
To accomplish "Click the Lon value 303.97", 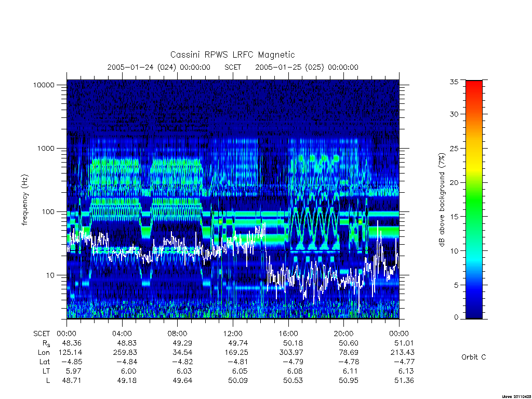I will click(291, 353).
